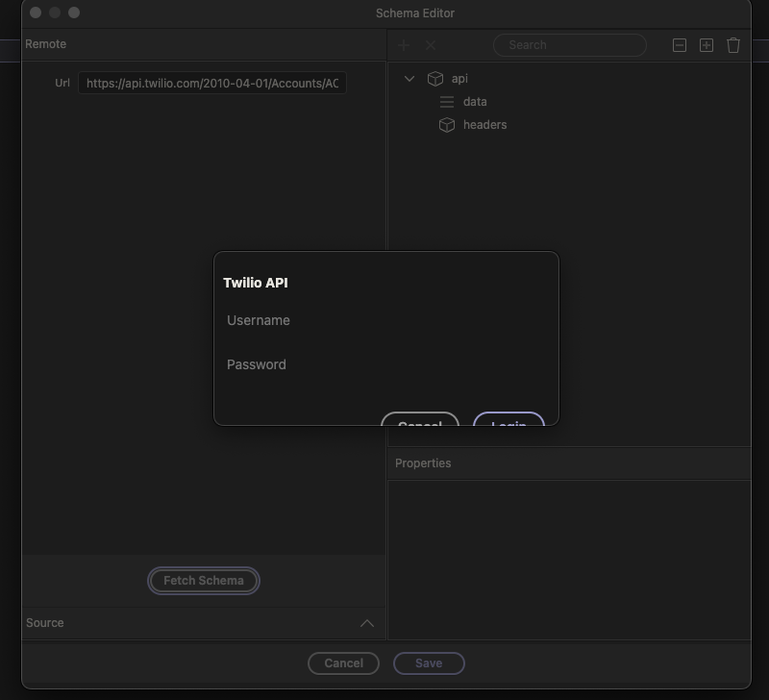Click the collapse all minus icon

680,45
